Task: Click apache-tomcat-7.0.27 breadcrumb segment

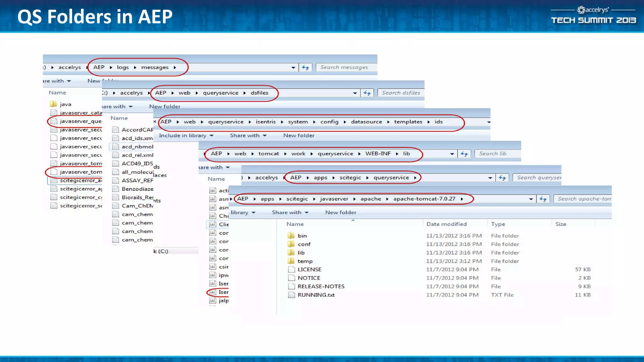Action: click(424, 199)
